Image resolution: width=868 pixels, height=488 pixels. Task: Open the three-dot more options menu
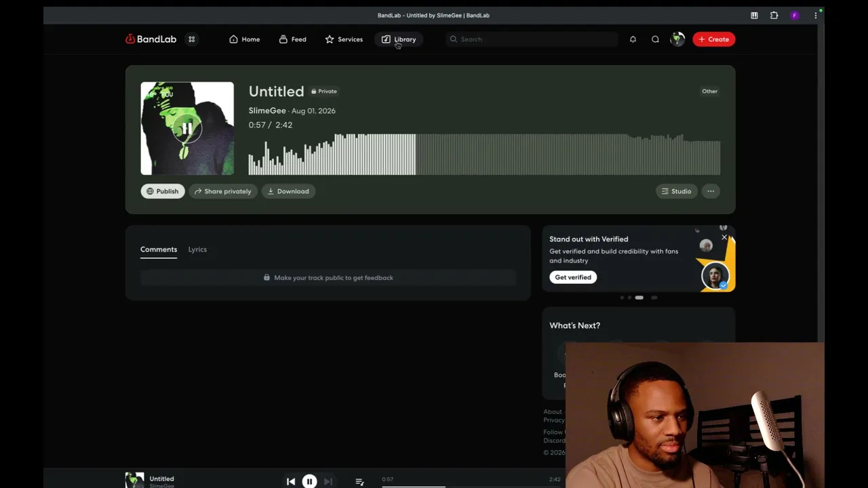(x=711, y=191)
